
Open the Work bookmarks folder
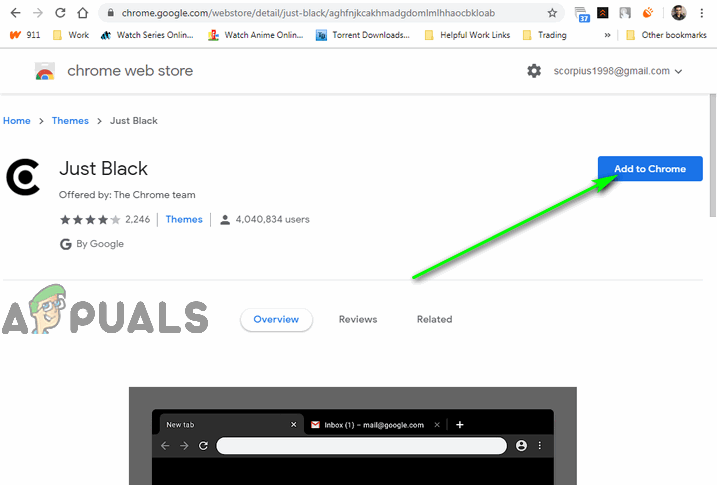(71, 35)
